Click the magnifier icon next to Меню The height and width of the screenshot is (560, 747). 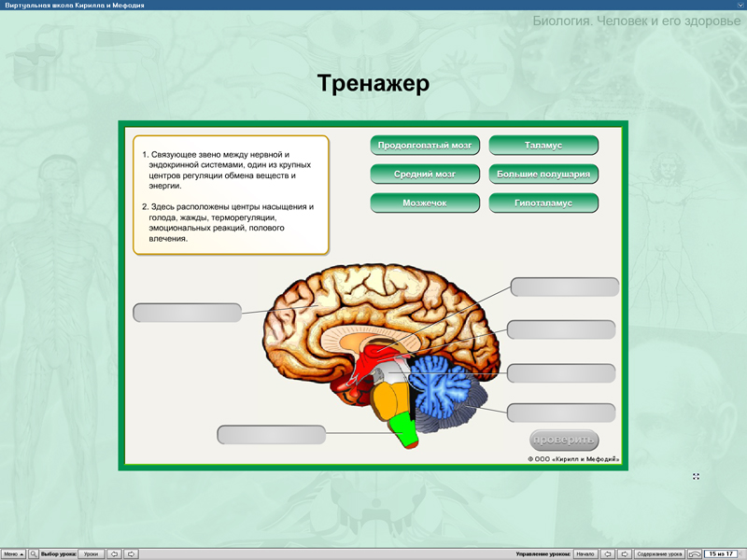pos(34,553)
